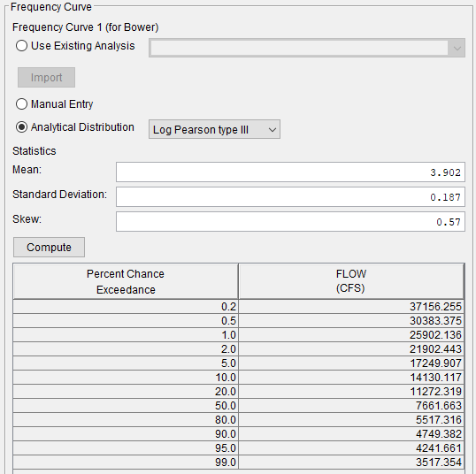
Task: Select the 5.0 percent exceedance cell
Action: (126, 363)
